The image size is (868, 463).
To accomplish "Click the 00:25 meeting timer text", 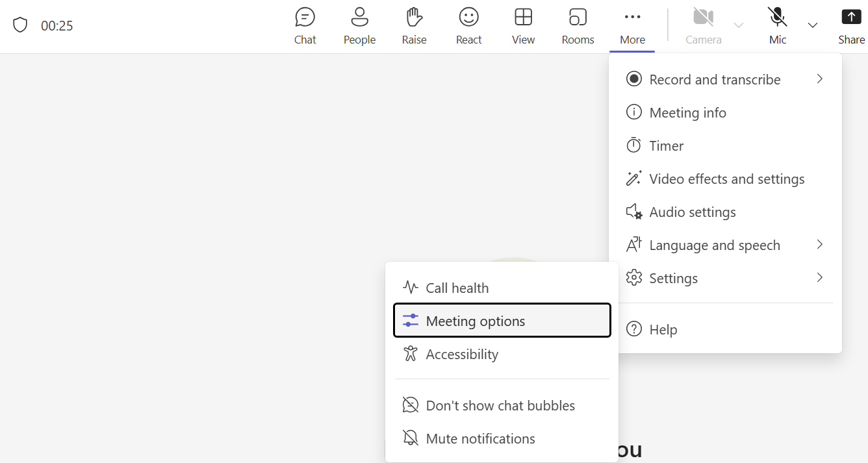I will [57, 26].
